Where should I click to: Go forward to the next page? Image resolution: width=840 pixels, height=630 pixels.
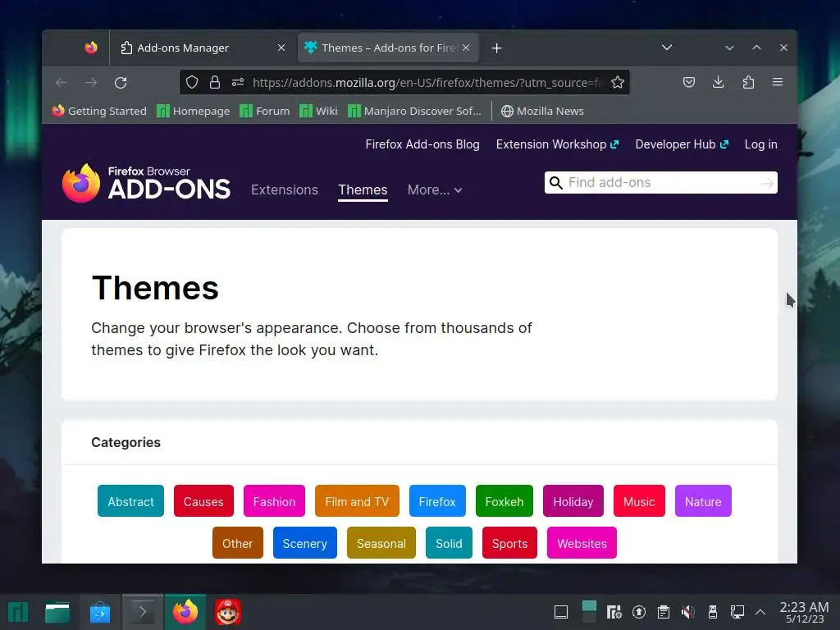pyautogui.click(x=91, y=83)
